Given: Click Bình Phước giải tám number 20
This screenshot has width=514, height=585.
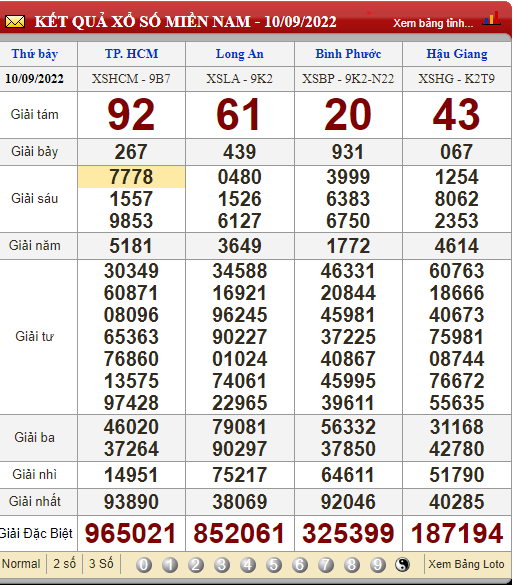Looking at the screenshot, I should (348, 115).
